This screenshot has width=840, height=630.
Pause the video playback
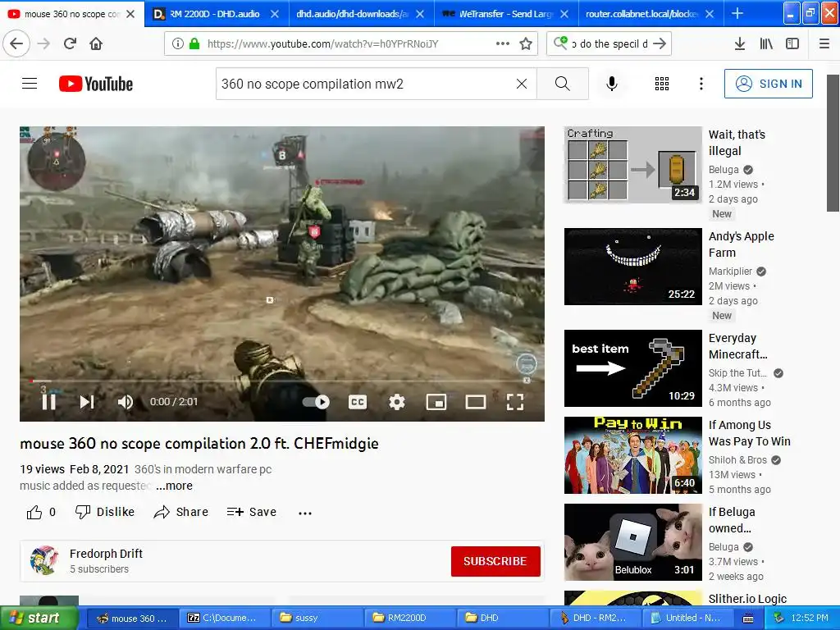(48, 402)
